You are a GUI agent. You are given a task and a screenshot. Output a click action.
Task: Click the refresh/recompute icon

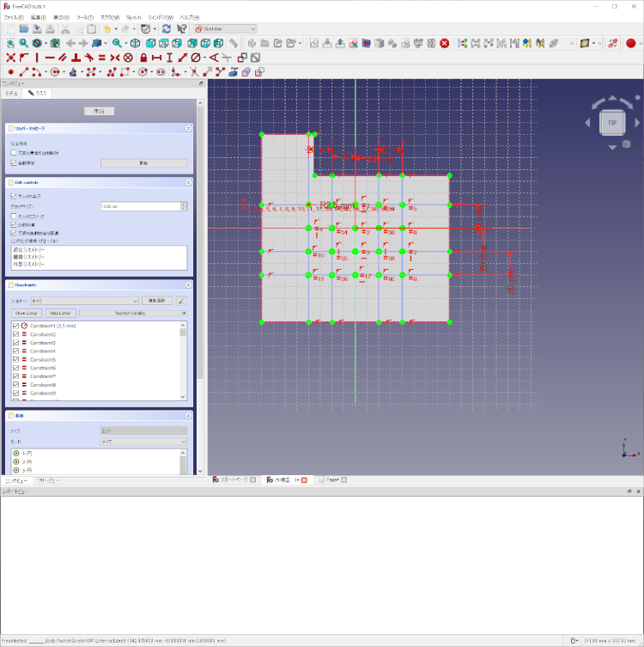[x=166, y=28]
